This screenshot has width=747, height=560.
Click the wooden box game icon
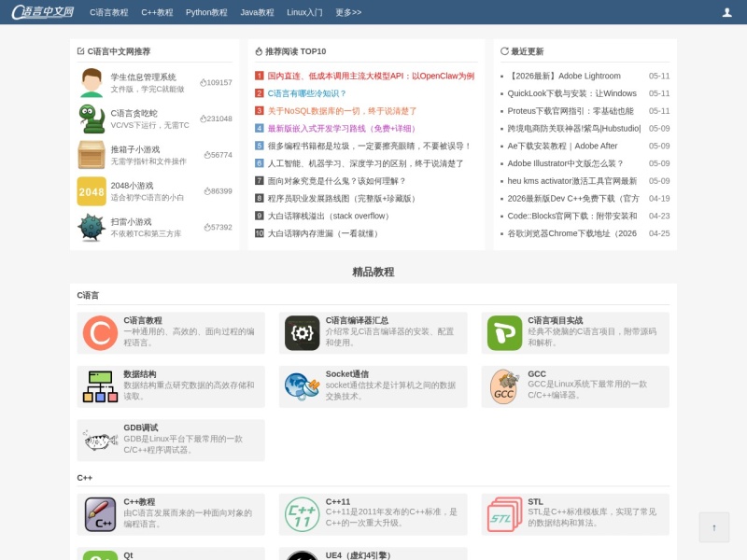(x=92, y=155)
